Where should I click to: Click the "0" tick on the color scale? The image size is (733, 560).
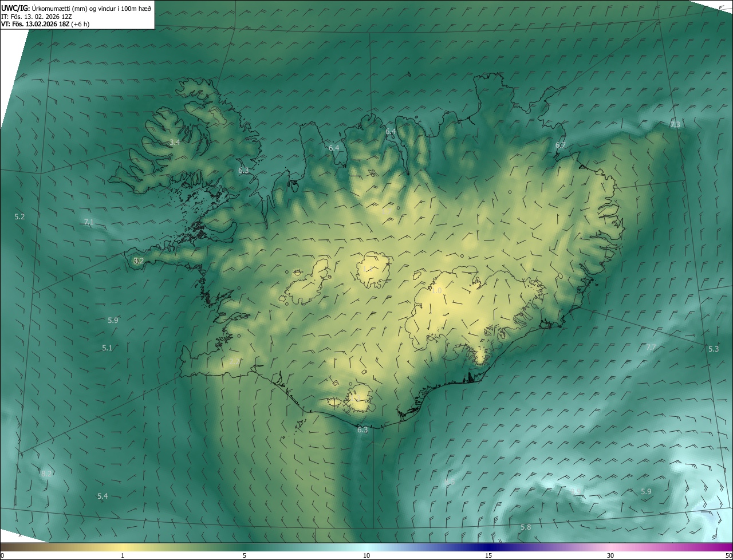pyautogui.click(x=2, y=556)
